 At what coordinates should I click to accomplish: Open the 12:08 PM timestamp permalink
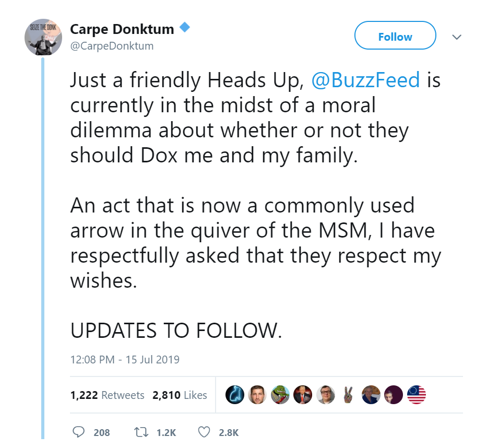coord(125,360)
